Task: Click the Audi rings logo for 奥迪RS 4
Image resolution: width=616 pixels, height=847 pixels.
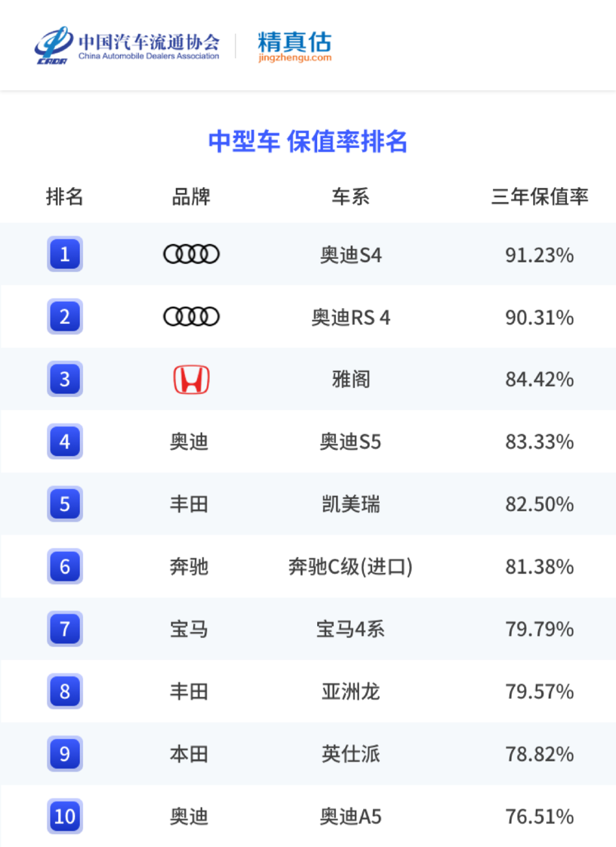Action: tap(191, 316)
